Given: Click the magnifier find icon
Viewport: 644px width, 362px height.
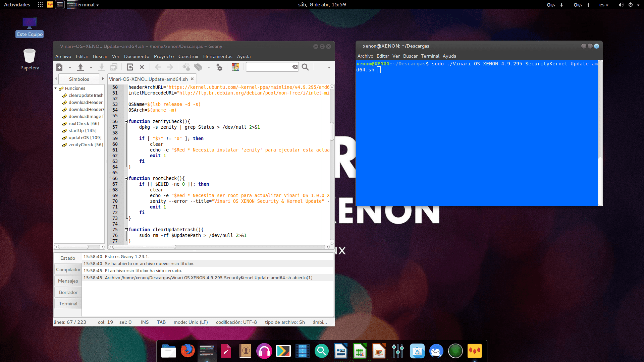Looking at the screenshot, I should point(305,67).
